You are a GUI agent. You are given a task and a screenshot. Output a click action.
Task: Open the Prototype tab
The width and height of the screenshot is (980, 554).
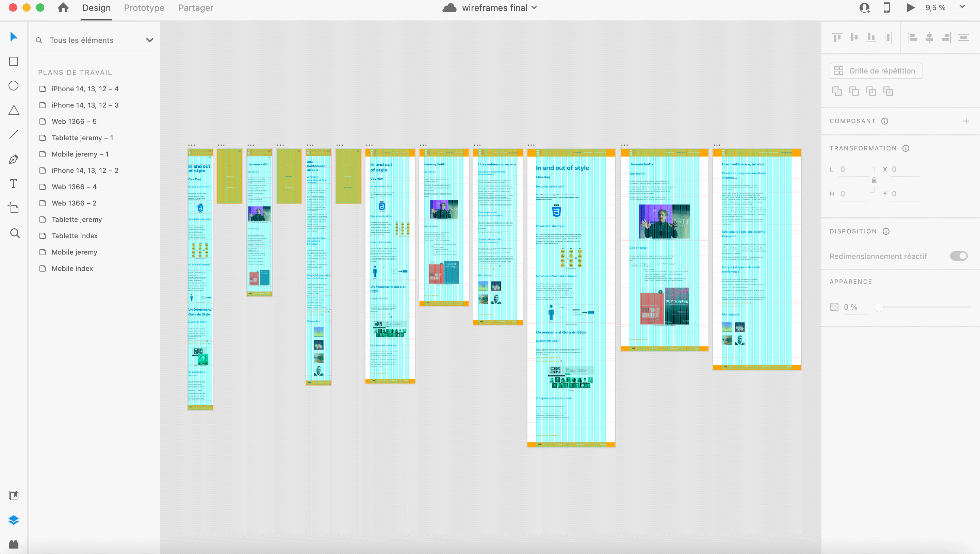[143, 7]
